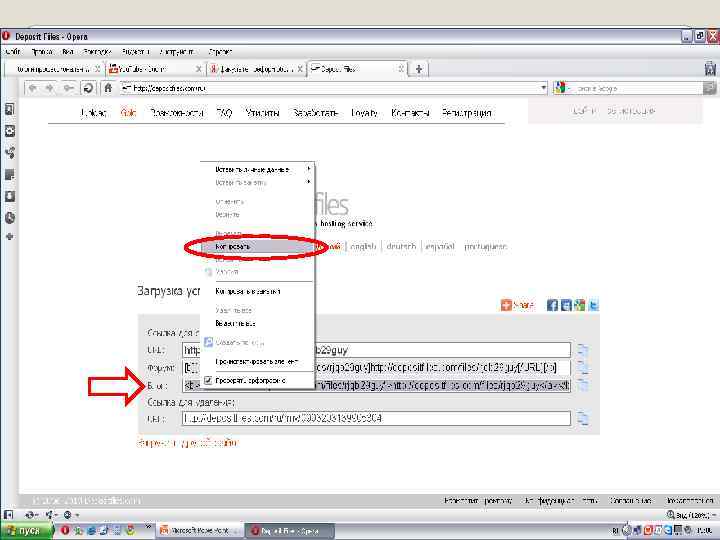
Task: Share the file via the Twitter icon
Action: pyautogui.click(x=593, y=305)
